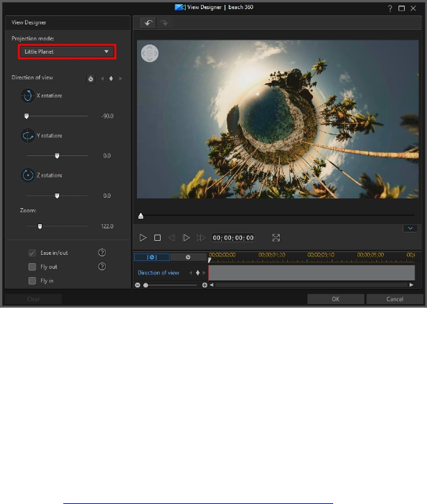Open help for Ease in/out
Image resolution: width=427 pixels, height=504 pixels.
pos(102,253)
